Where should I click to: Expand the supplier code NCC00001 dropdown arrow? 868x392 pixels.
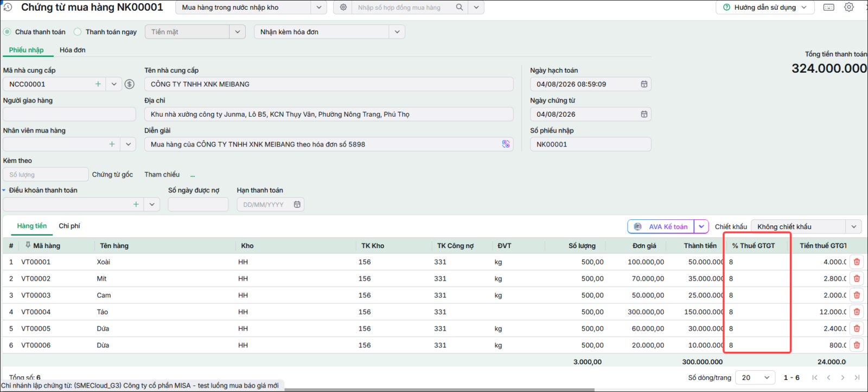[114, 84]
